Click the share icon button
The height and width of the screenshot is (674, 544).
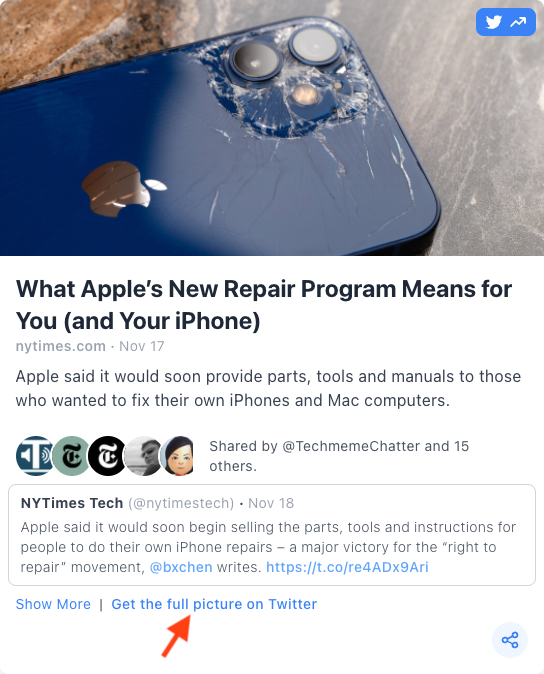[510, 640]
